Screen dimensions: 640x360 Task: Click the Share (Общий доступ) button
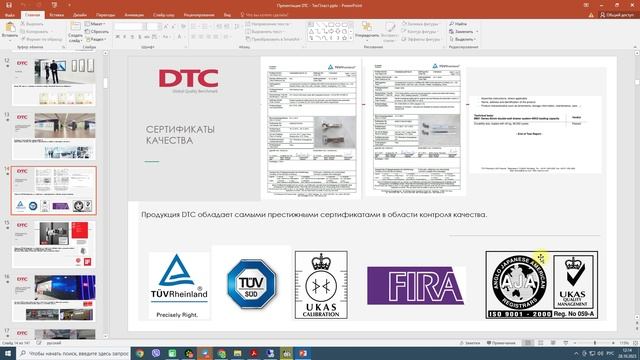(617, 15)
